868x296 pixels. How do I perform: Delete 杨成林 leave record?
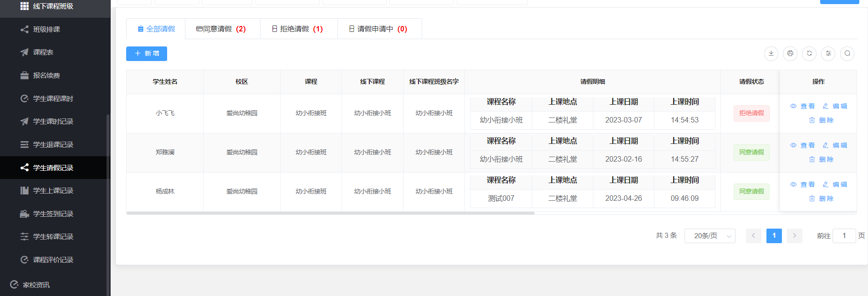click(822, 199)
